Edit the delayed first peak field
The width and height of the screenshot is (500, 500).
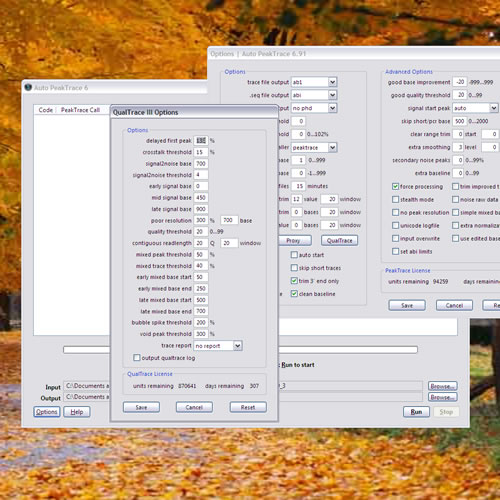pos(201,140)
